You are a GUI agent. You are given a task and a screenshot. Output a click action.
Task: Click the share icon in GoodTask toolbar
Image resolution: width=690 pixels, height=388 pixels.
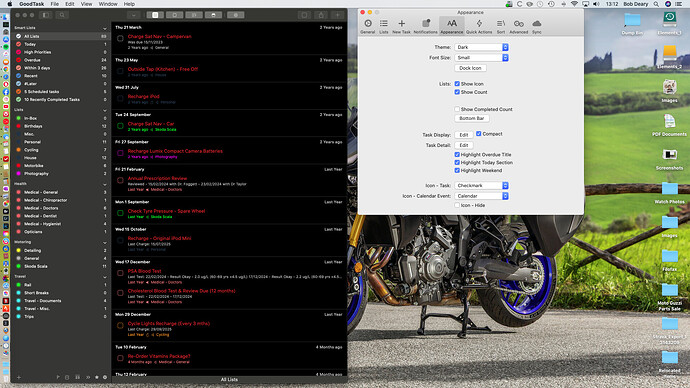321,15
